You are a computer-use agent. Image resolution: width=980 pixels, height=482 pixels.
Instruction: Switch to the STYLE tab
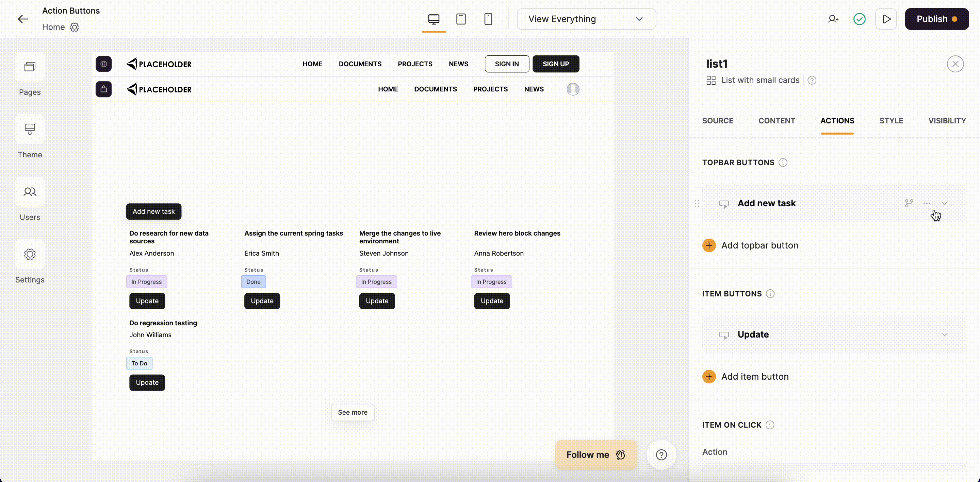point(892,120)
